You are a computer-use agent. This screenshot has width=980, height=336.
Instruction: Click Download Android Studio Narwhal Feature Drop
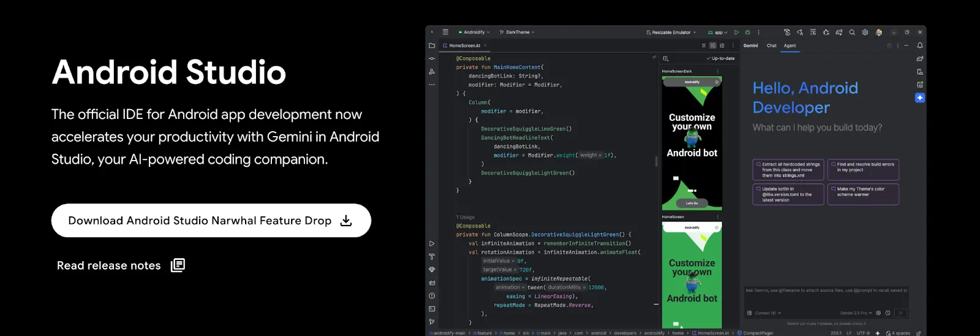211,221
